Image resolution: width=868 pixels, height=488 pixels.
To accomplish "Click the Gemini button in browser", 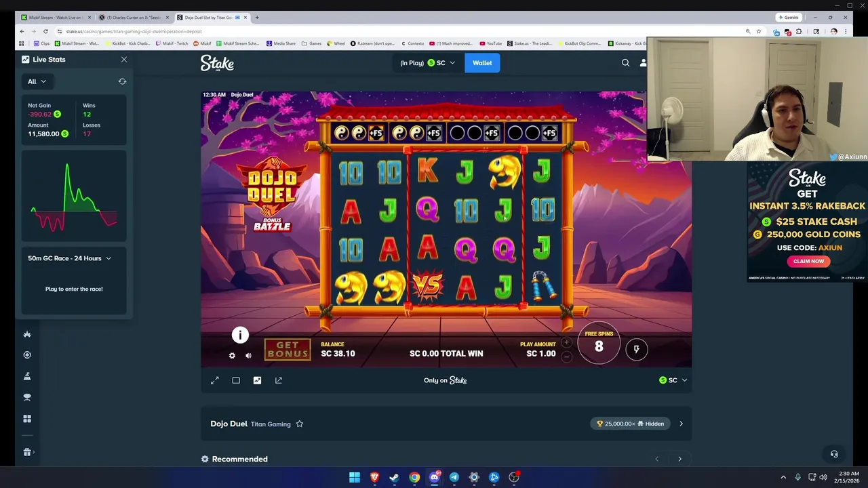I will (789, 17).
